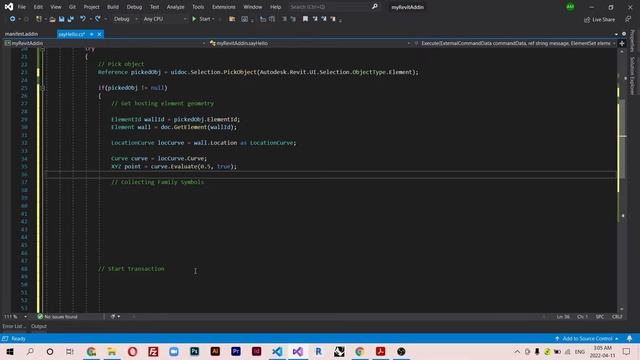Open the Tools menu
Image resolution: width=640 pixels, height=360 pixels.
pyautogui.click(x=198, y=7)
